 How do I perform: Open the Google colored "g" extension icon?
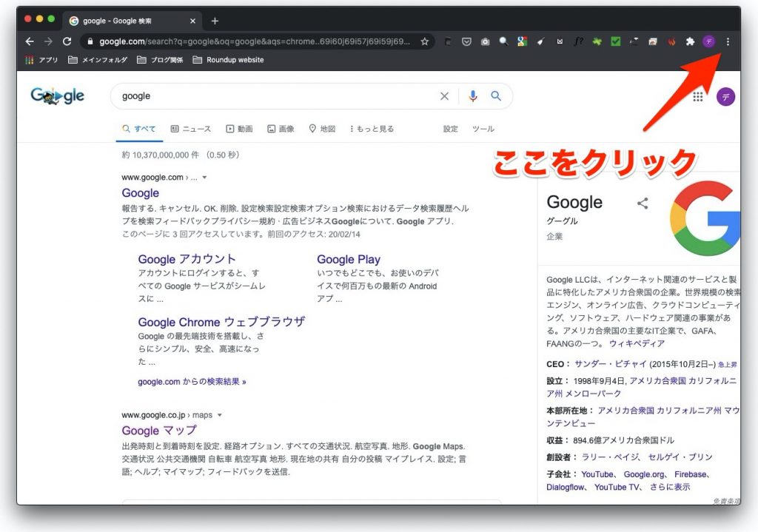[x=522, y=41]
